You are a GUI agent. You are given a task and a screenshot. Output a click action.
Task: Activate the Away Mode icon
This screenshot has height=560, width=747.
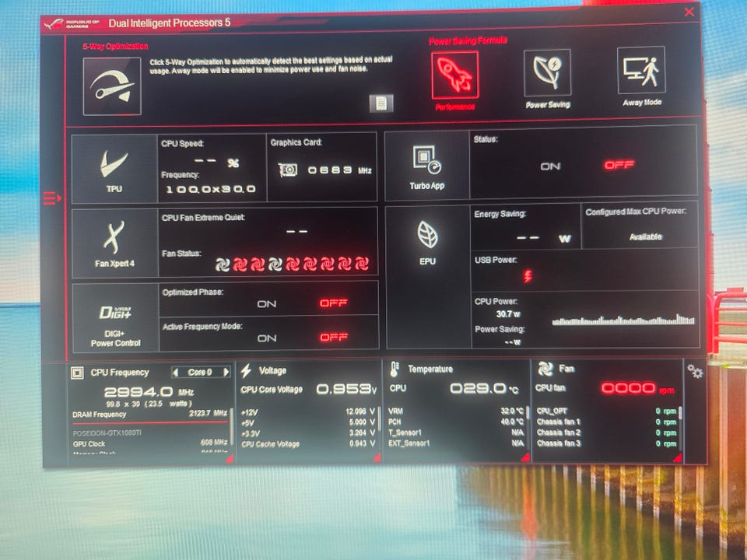tap(641, 70)
